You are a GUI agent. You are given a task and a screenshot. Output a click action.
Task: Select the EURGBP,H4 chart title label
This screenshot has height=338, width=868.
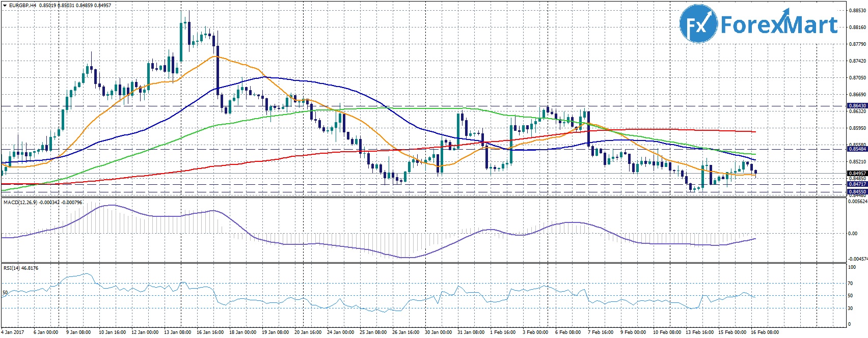pyautogui.click(x=22, y=6)
